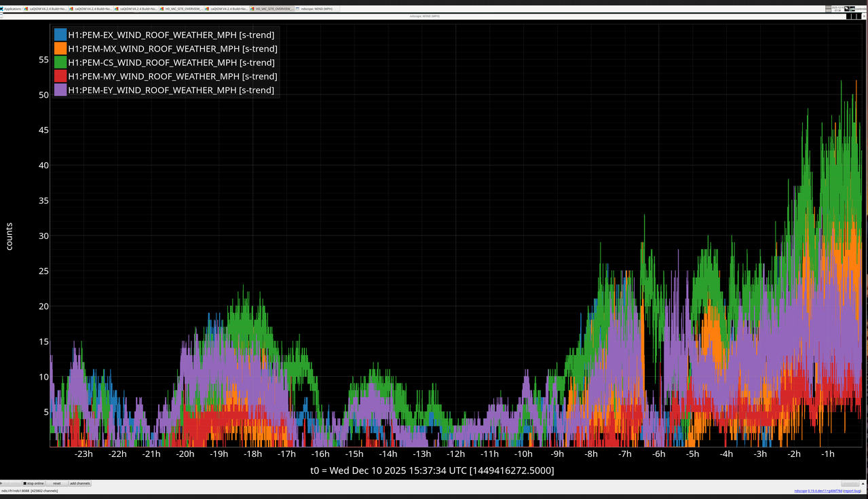
Task: Click the counts y-axis label
Action: 10,236
